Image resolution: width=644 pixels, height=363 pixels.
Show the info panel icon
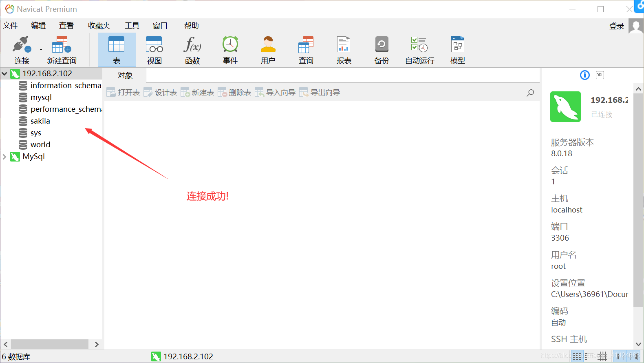click(585, 75)
